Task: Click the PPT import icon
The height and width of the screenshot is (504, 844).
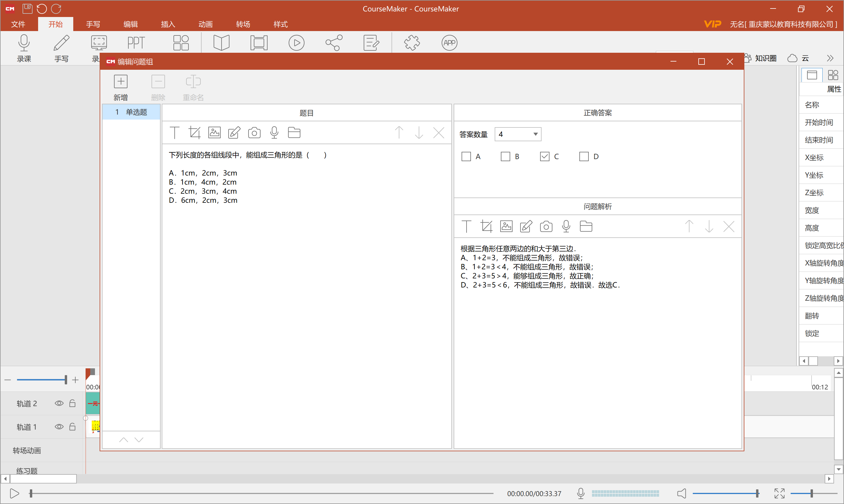Action: [136, 43]
